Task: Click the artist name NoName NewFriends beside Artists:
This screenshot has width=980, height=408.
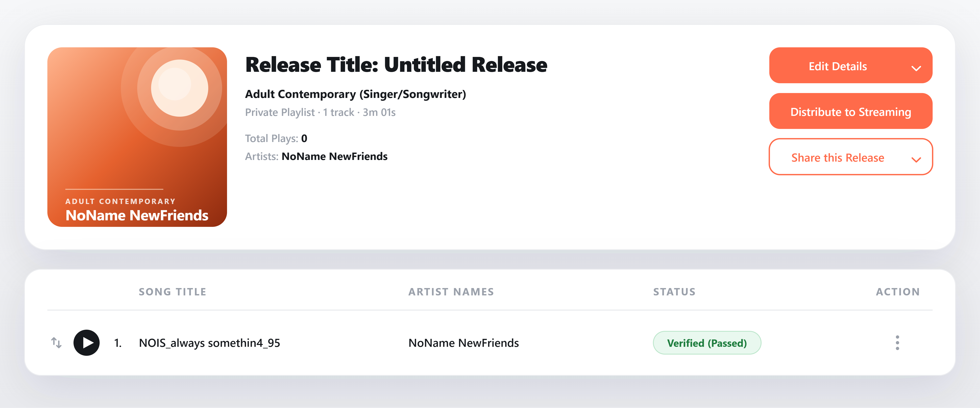Action: (334, 156)
